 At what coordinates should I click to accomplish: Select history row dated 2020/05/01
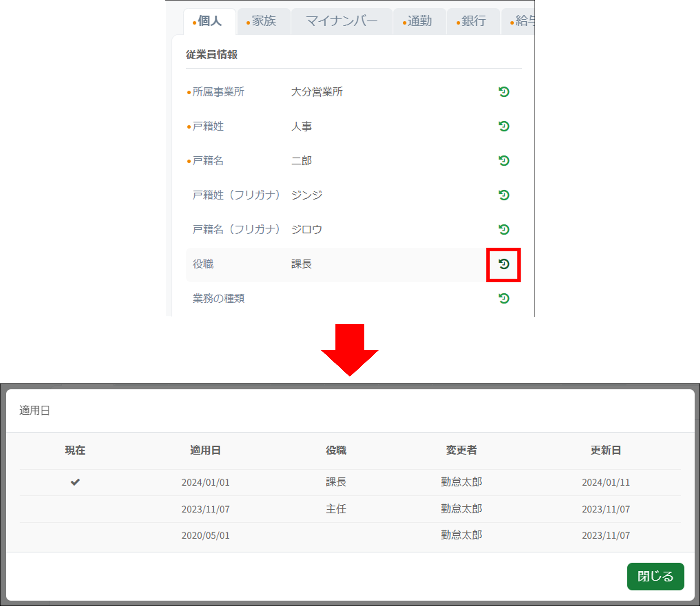click(x=205, y=535)
